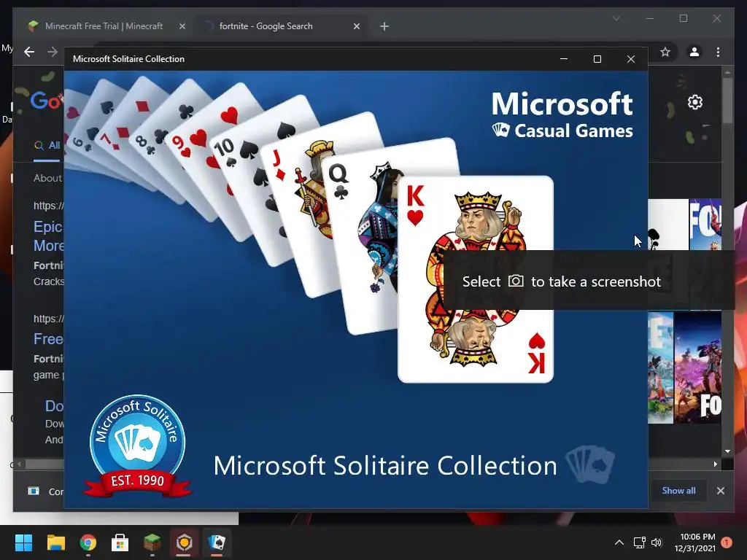Click the camera icon in screenshot tooltip
This screenshot has width=747, height=560.
[516, 281]
